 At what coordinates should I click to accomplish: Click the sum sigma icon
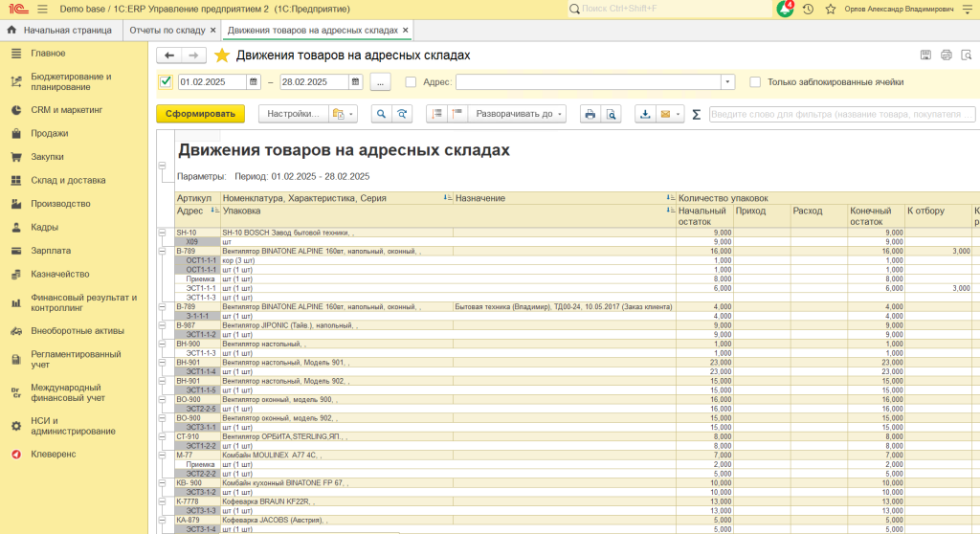[x=697, y=115]
